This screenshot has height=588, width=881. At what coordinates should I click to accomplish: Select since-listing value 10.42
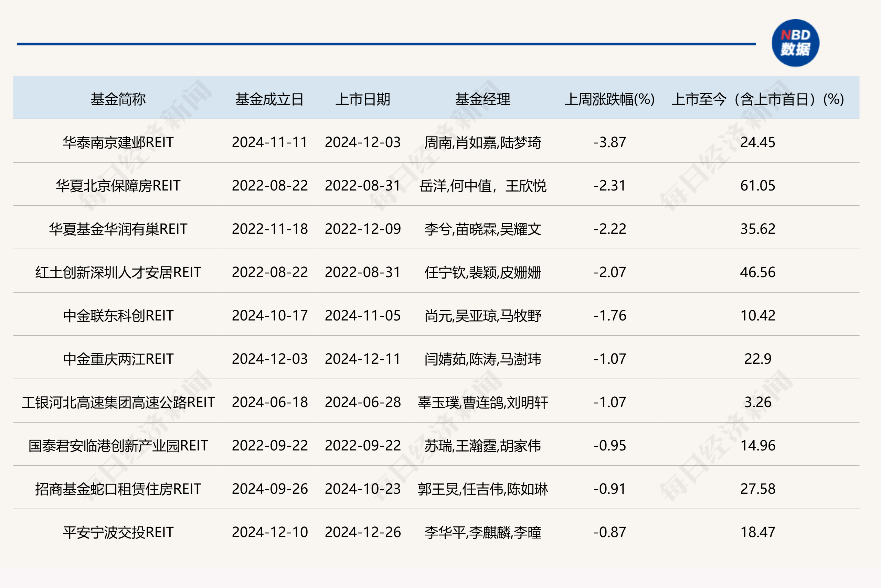pyautogui.click(x=757, y=316)
